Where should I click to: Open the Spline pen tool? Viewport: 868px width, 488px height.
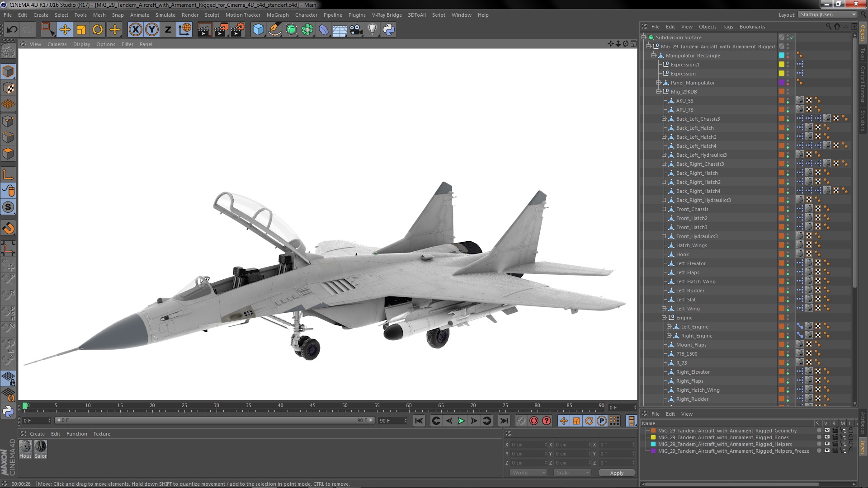point(274,30)
